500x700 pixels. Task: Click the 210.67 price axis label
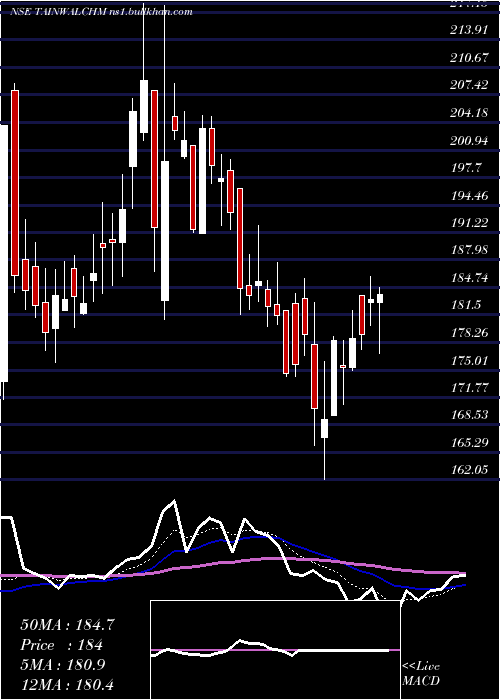click(469, 58)
